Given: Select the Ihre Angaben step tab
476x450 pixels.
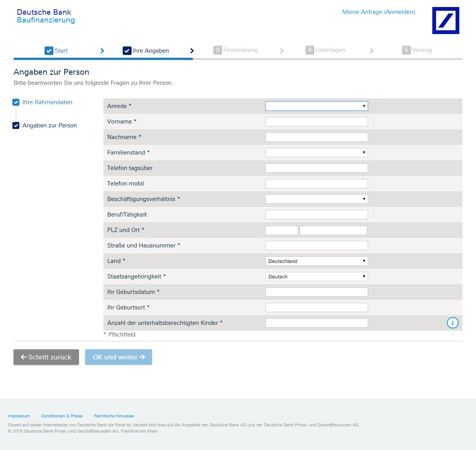Looking at the screenshot, I should [146, 51].
